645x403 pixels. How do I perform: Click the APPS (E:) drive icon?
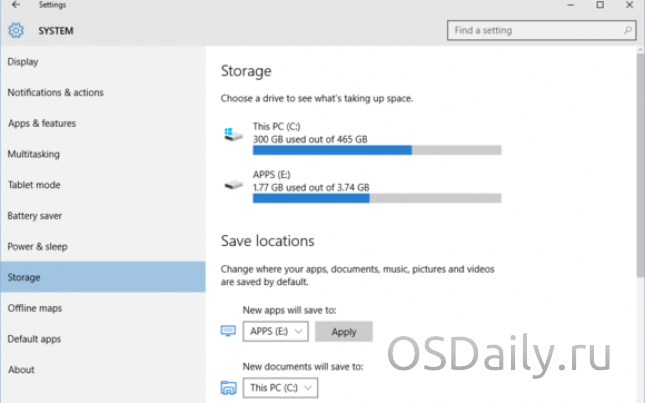(x=233, y=183)
